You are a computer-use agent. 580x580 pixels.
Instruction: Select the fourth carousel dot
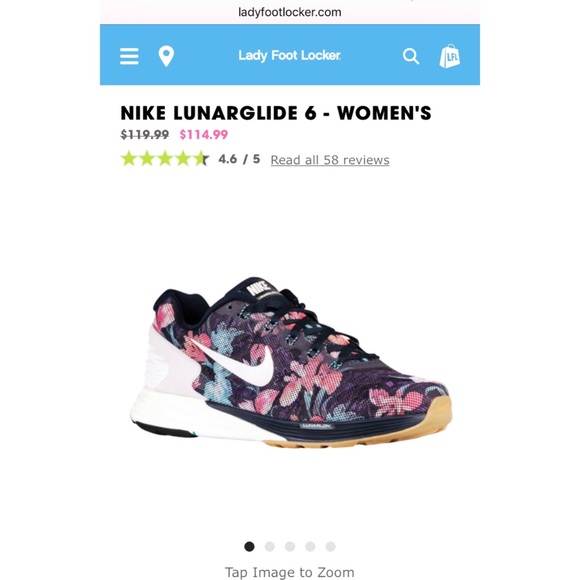[x=310, y=546]
